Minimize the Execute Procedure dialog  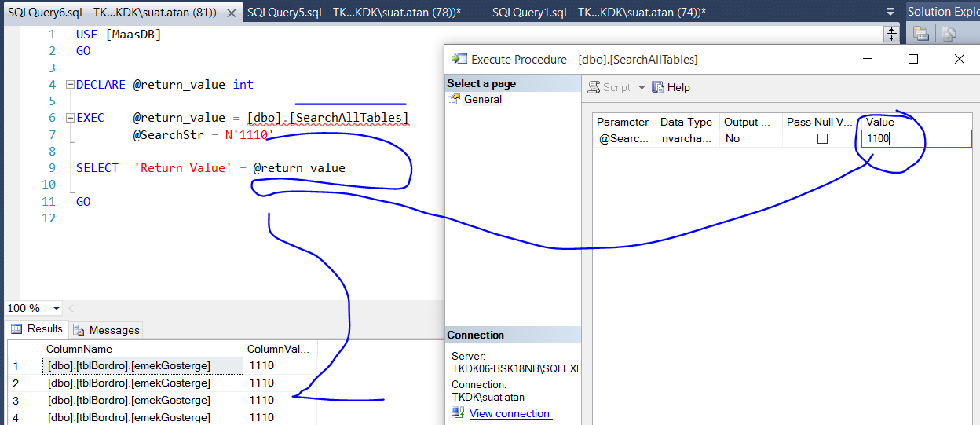click(x=868, y=59)
